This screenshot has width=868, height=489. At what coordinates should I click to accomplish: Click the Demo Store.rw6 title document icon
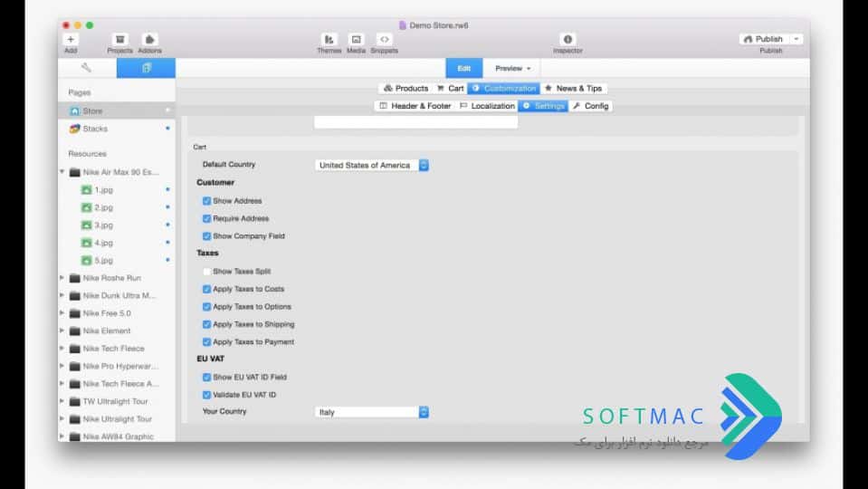tap(403, 25)
